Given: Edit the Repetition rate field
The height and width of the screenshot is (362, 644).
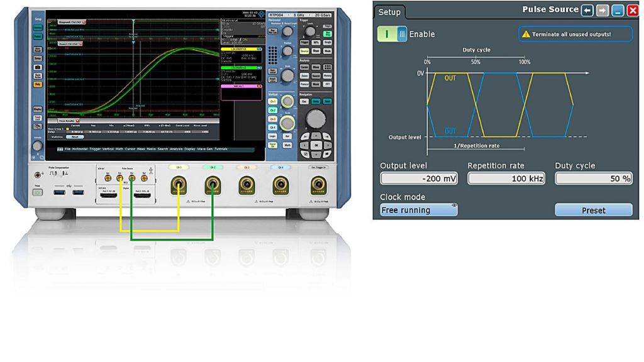Looking at the screenshot, I should click(506, 178).
